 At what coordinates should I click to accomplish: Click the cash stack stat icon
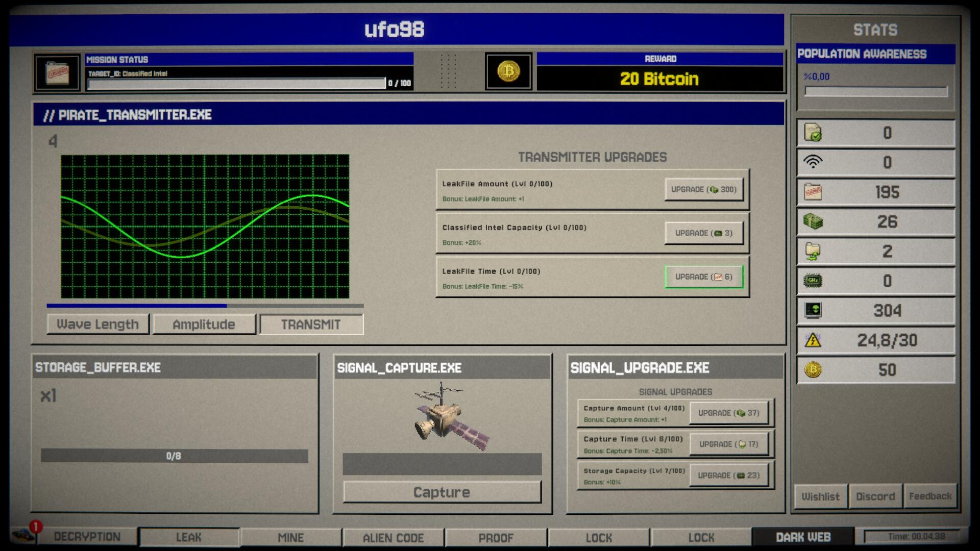click(x=813, y=221)
